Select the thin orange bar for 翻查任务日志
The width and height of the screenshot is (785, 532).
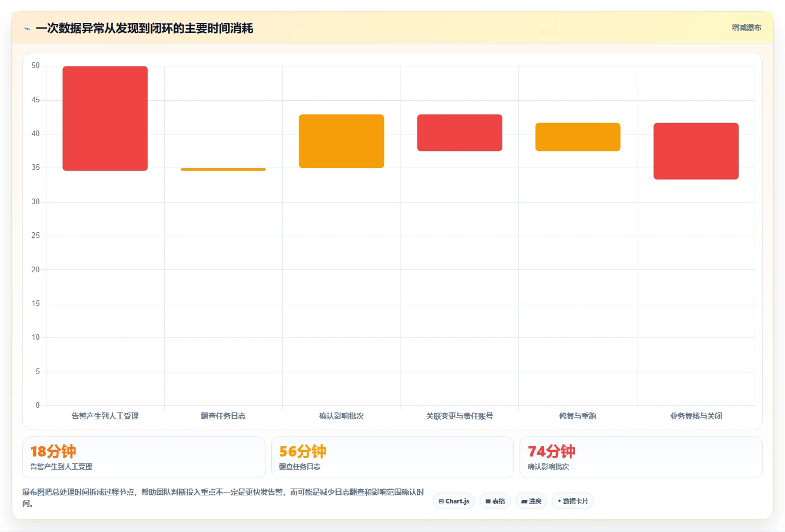pyautogui.click(x=223, y=169)
